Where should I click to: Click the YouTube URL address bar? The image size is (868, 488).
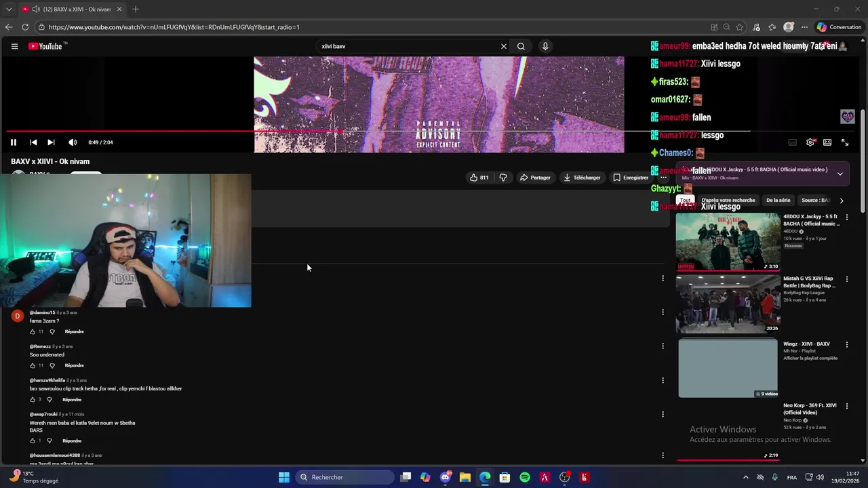(373, 27)
